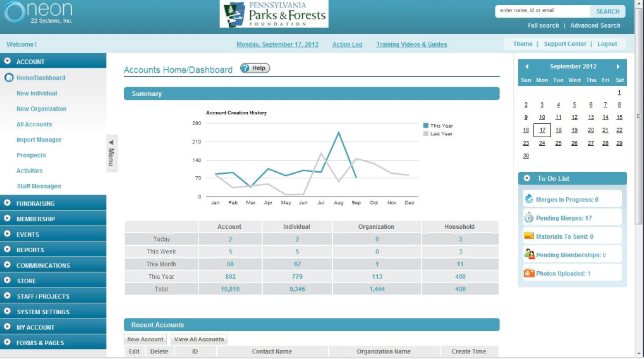
Task: Go to previous month in calendar
Action: [526, 66]
